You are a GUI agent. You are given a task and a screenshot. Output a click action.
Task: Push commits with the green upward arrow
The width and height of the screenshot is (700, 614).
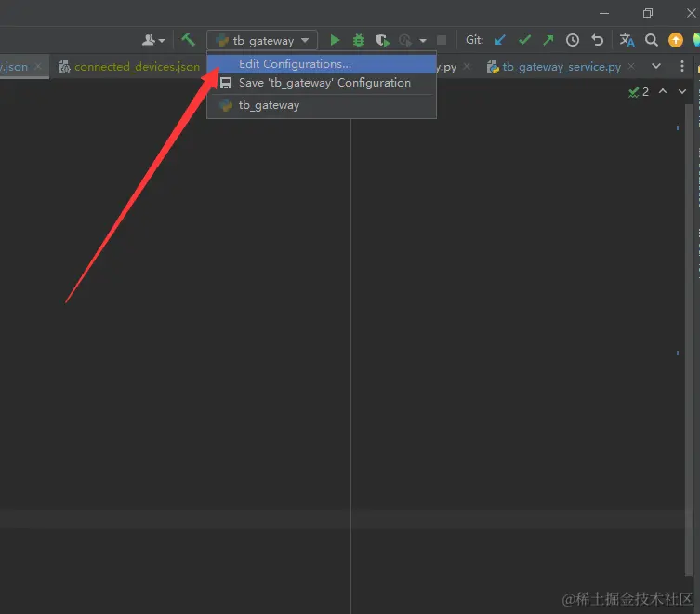click(x=548, y=40)
